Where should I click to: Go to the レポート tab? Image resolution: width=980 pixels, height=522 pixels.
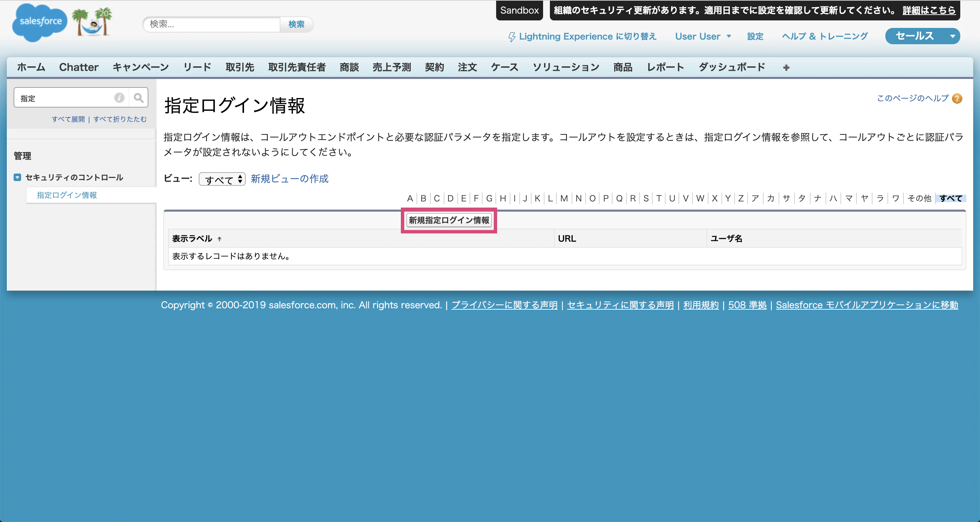tap(665, 67)
